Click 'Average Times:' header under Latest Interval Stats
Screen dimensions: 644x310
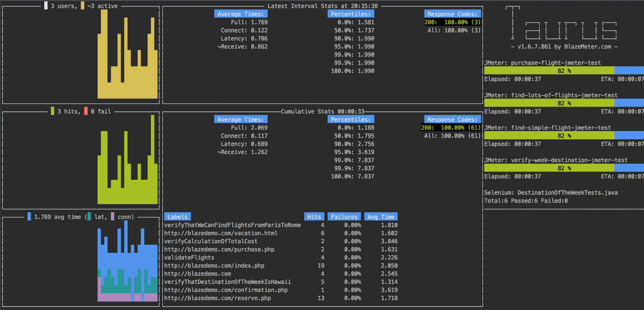point(240,14)
